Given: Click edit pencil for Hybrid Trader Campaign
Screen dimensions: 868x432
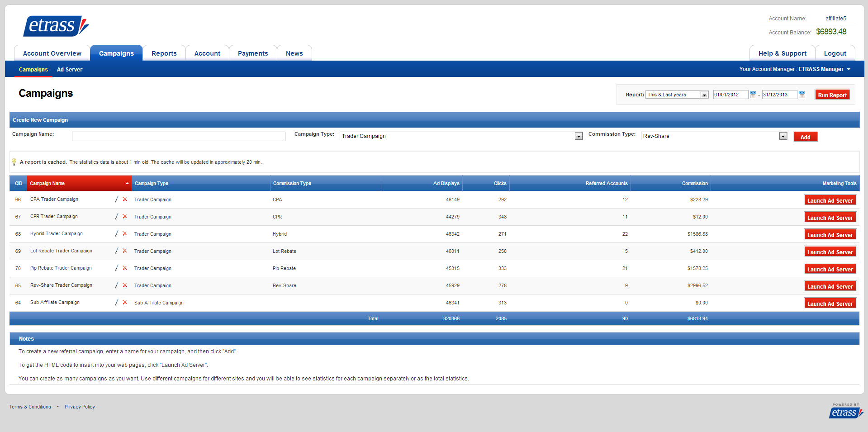Looking at the screenshot, I should pos(117,233).
